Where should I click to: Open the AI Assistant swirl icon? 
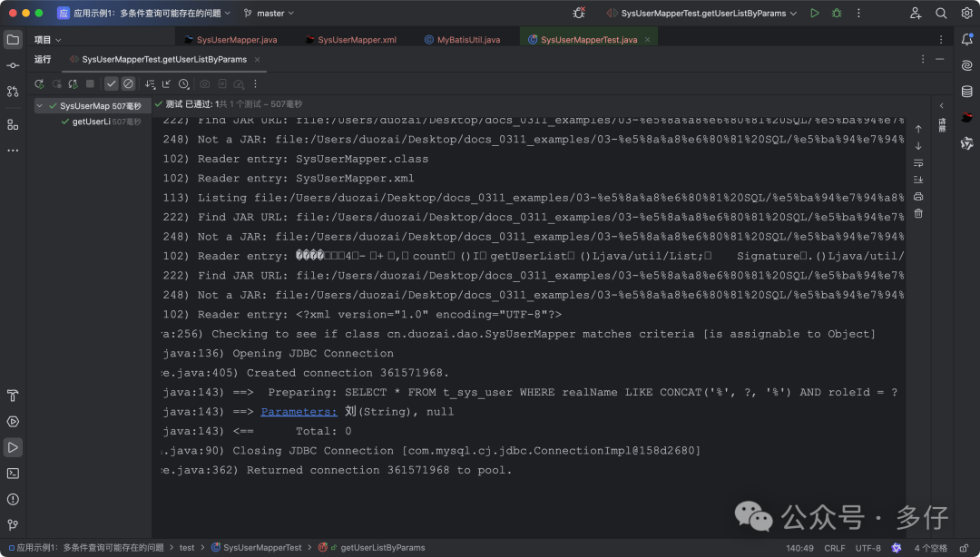[967, 65]
